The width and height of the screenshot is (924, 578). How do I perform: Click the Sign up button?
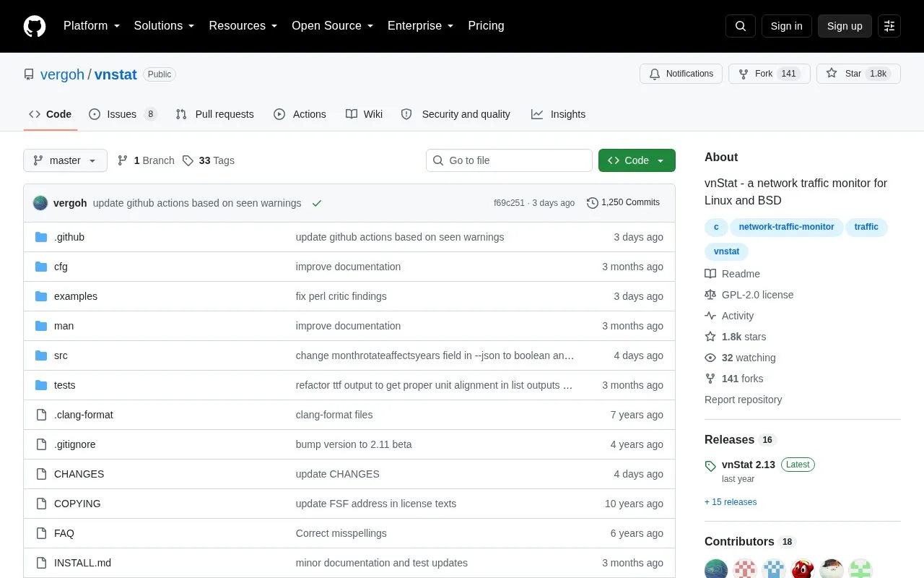[x=845, y=26]
